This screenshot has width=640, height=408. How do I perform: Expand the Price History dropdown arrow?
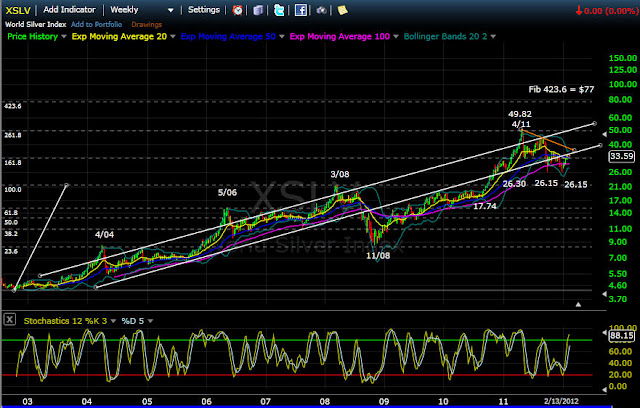[64, 37]
